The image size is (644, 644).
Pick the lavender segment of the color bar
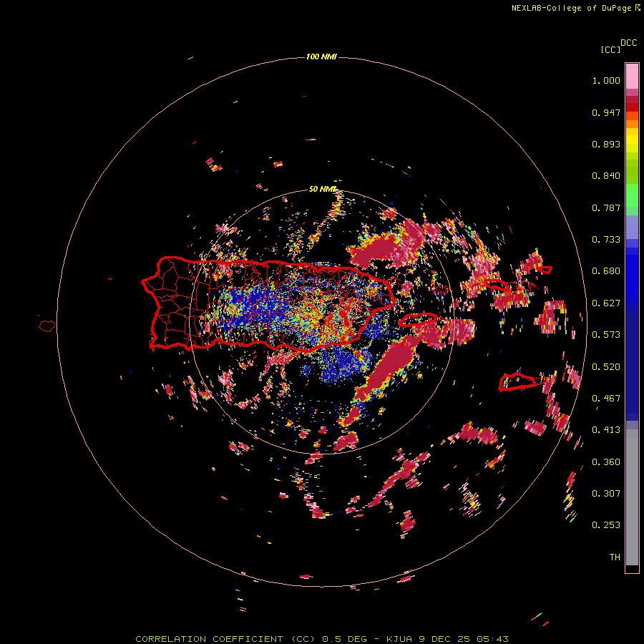point(632,227)
